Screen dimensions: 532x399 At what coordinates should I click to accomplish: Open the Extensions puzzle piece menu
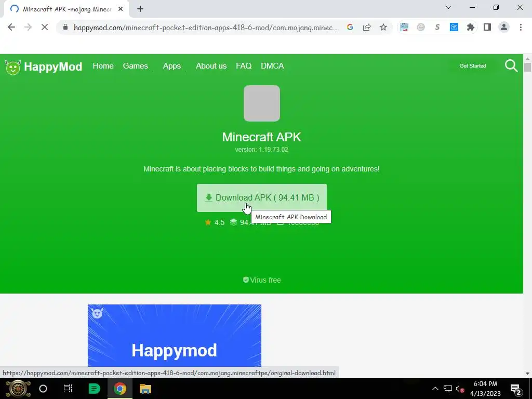[471, 27]
